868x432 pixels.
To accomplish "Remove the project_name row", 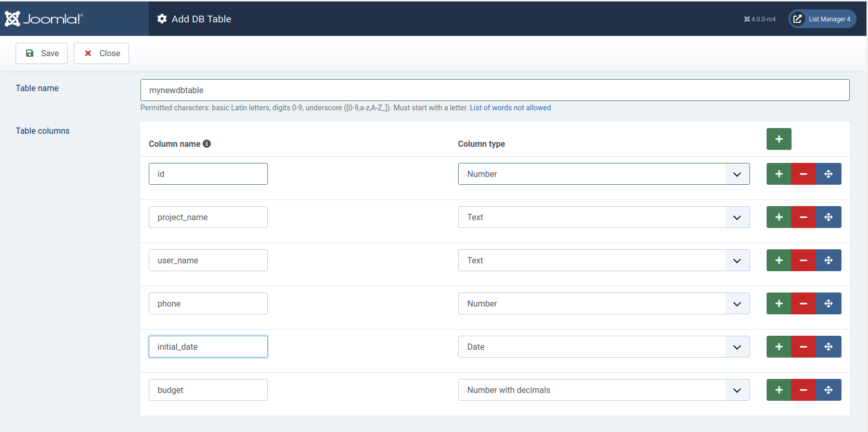I will 804,217.
